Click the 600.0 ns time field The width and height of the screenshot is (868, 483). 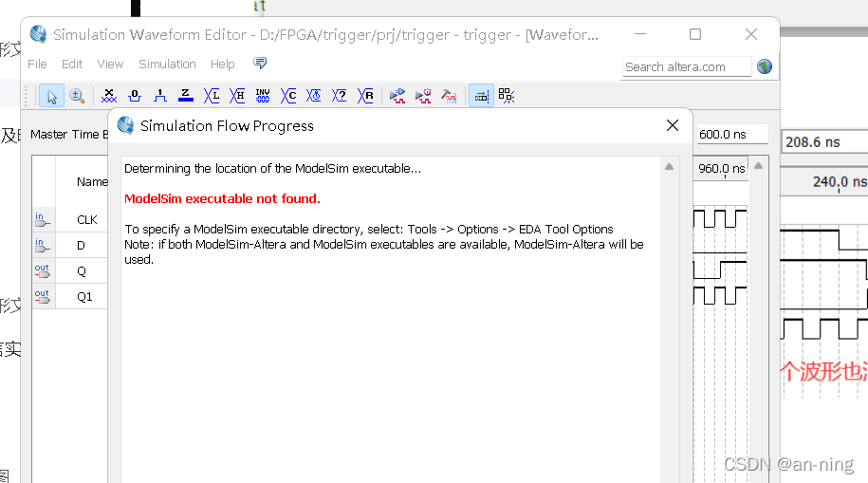(731, 135)
